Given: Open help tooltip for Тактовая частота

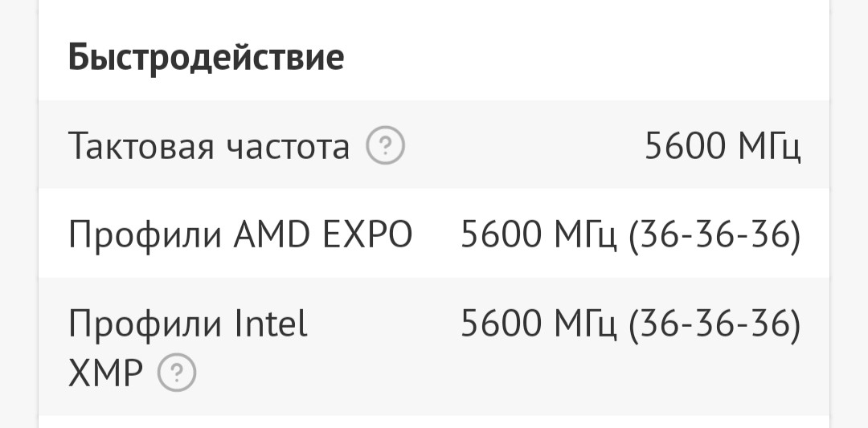Looking at the screenshot, I should (x=385, y=145).
